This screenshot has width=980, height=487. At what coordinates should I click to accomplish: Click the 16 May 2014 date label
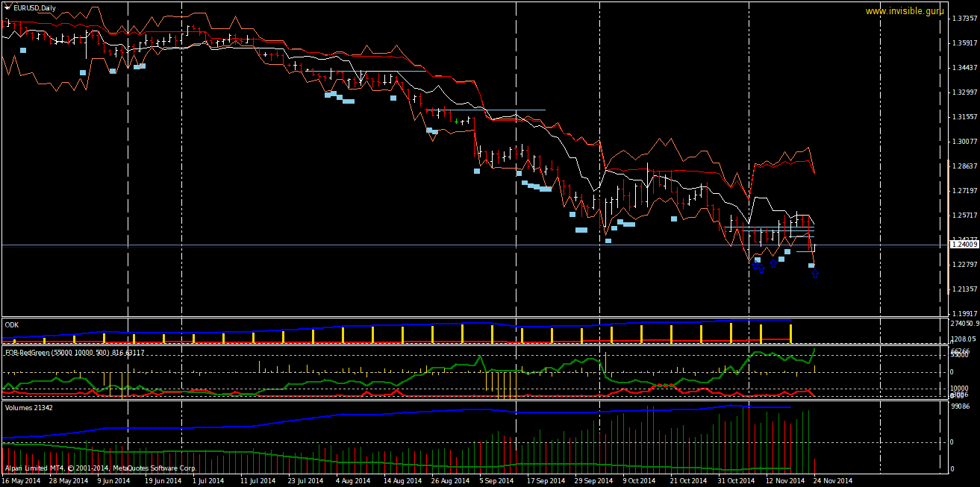[21, 481]
